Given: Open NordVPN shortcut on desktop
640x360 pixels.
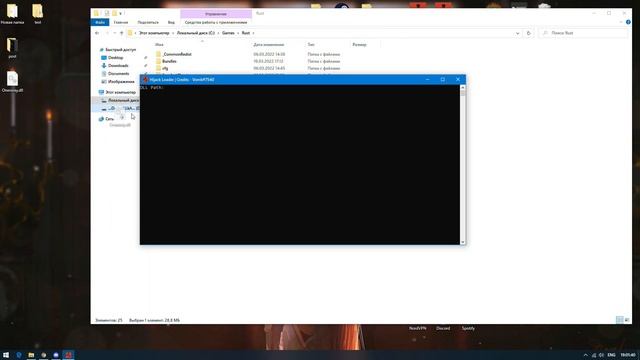Looking at the screenshot, I should pyautogui.click(x=418, y=328).
